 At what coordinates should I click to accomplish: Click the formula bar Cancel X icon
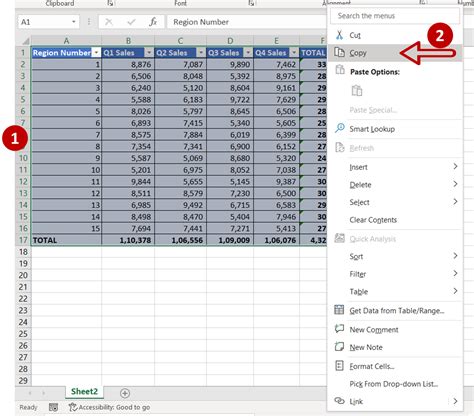[x=109, y=22]
